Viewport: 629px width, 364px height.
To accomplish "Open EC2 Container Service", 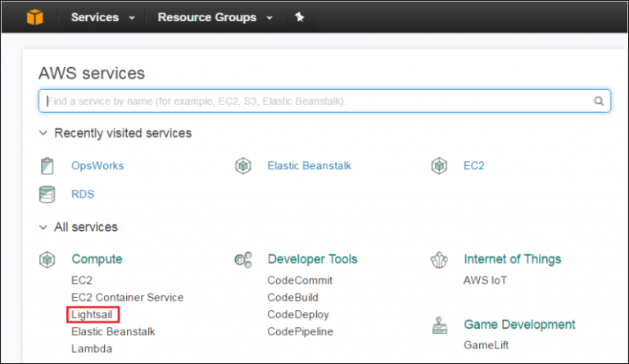I will click(x=127, y=297).
